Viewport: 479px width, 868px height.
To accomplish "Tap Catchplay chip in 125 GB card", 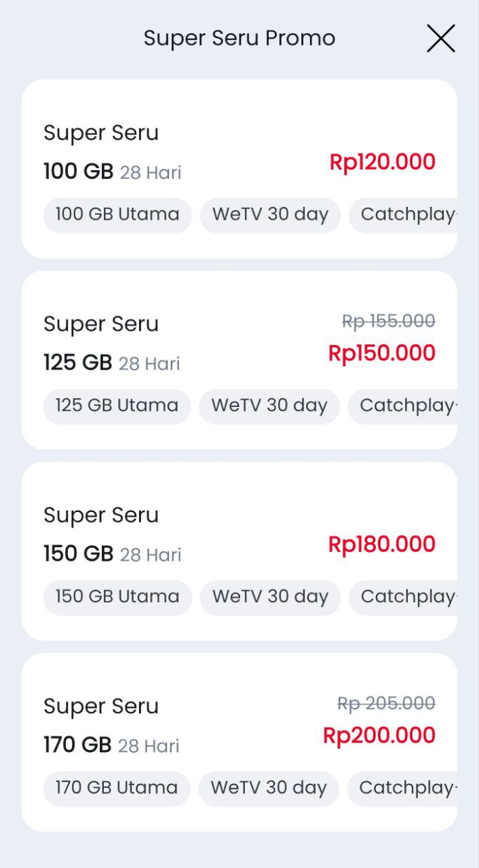I will pos(404,406).
